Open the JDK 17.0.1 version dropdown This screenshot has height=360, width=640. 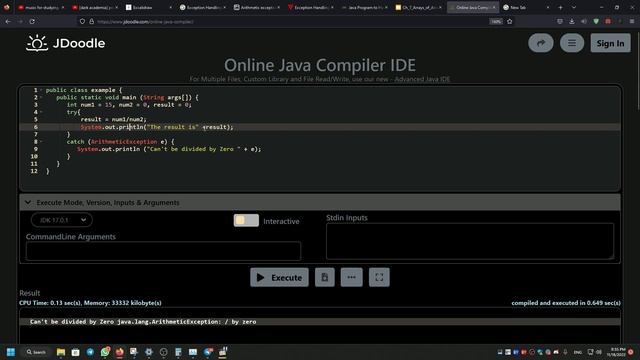[x=62, y=220]
